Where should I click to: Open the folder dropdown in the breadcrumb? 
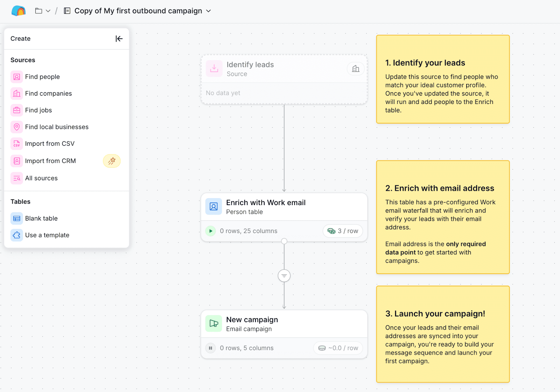pos(43,11)
